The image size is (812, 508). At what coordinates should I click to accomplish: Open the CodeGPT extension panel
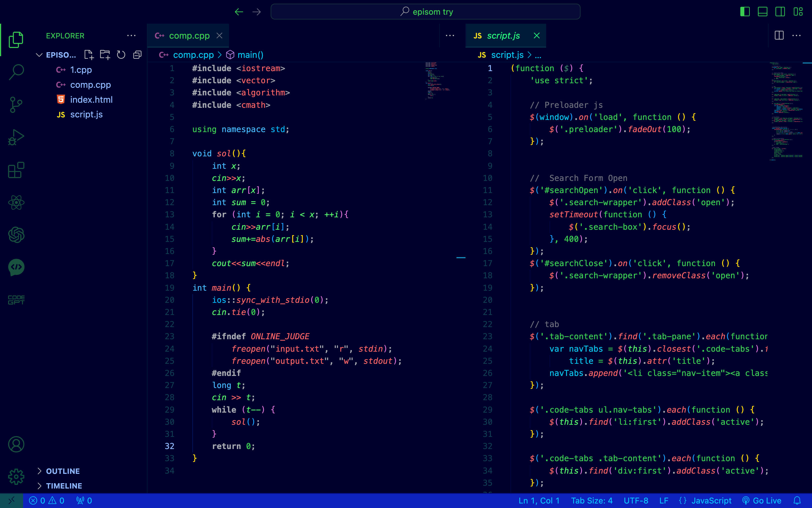(16, 300)
